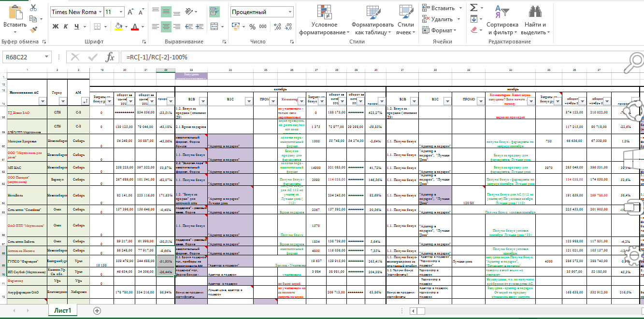The height and width of the screenshot is (319, 644).
Task: Click the accounting currency format icon
Action: (x=236, y=27)
